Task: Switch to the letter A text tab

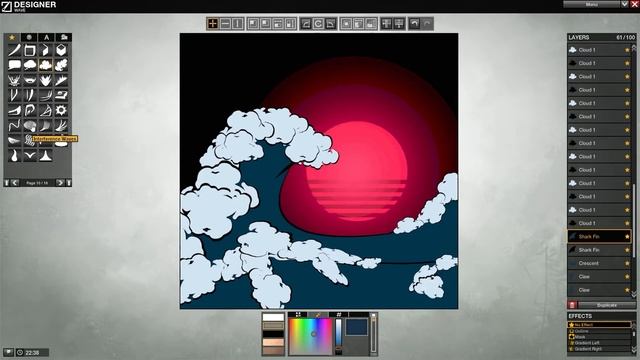Action: point(47,37)
